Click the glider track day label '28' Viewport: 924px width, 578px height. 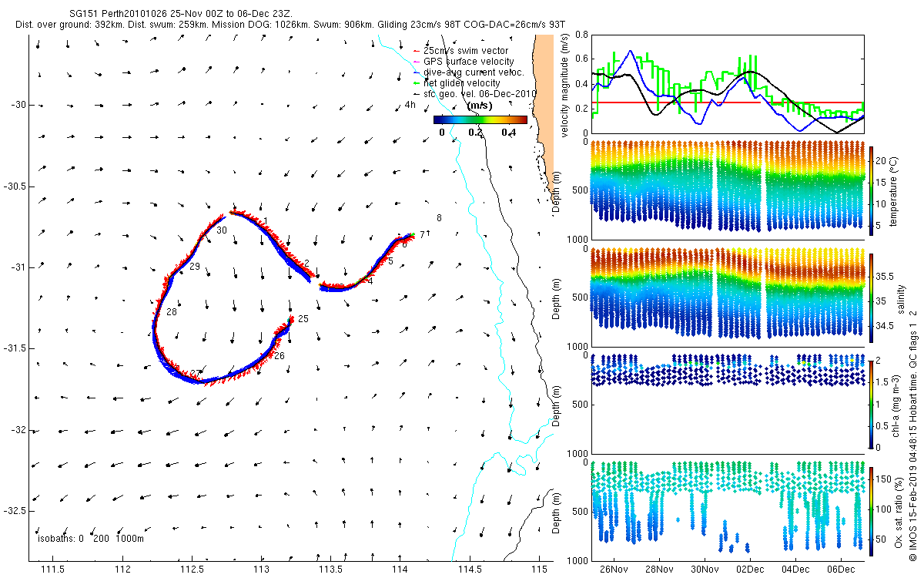(171, 312)
